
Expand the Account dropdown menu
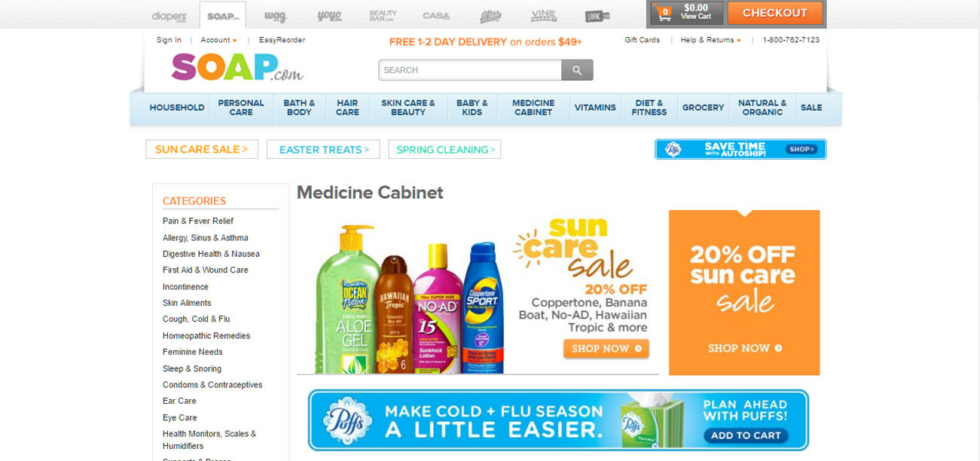(218, 40)
